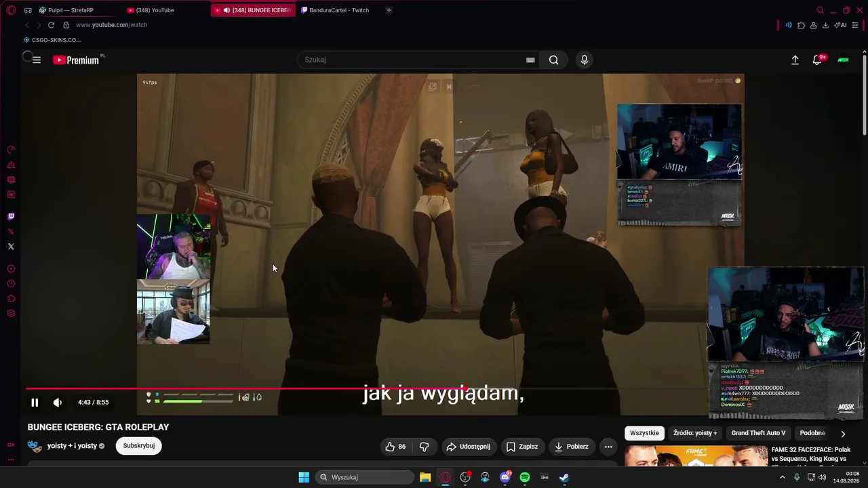The height and width of the screenshot is (488, 868).
Task: Open the Opera sidebar history clock
Action: click(11, 284)
